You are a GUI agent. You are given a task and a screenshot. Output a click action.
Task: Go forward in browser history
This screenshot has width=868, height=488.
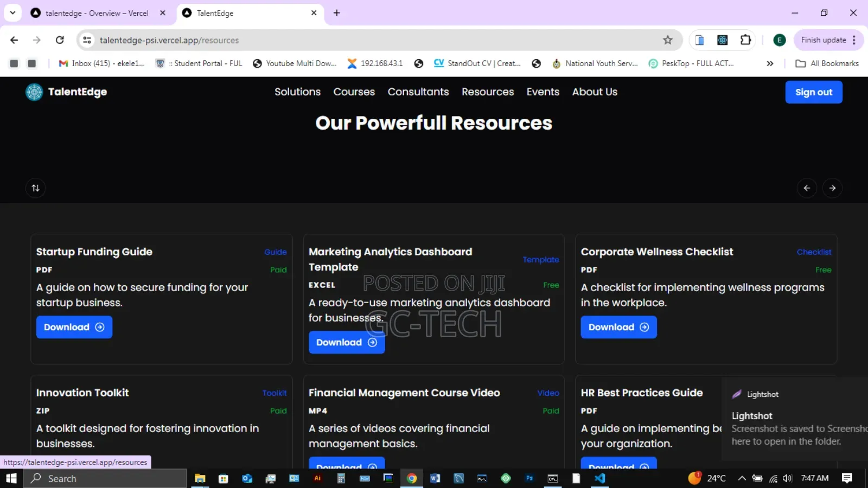click(37, 40)
